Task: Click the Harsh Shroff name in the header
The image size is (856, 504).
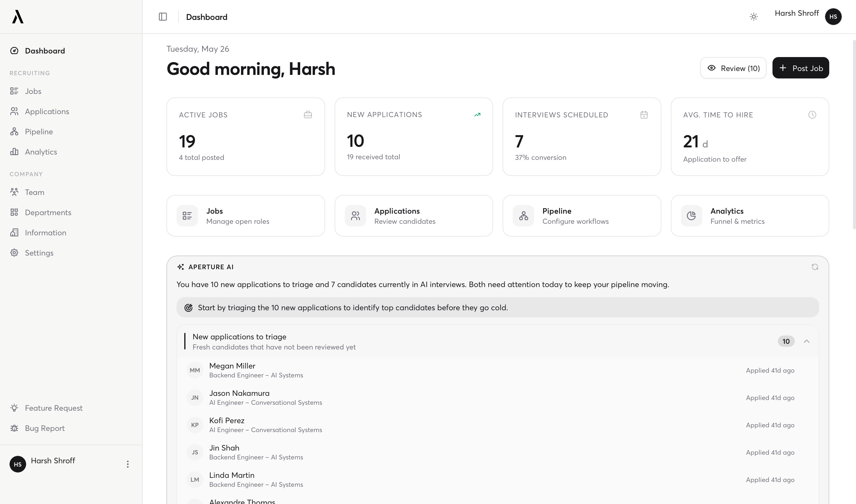Action: [x=797, y=13]
